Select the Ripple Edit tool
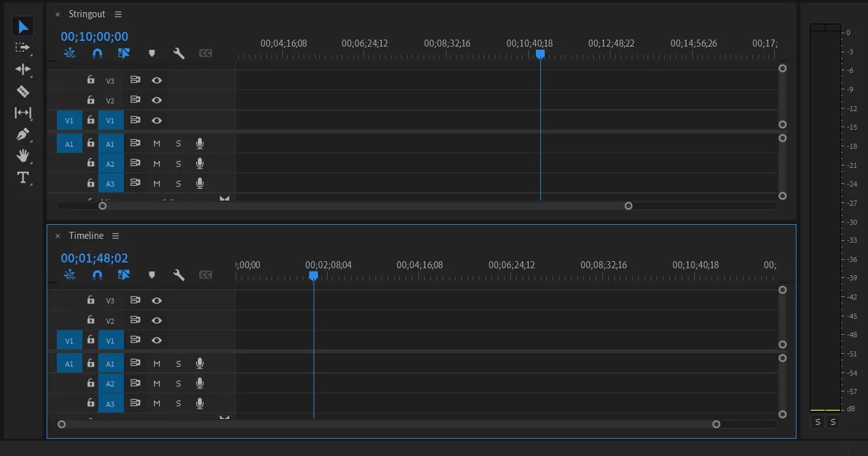This screenshot has height=456, width=868. 23,70
